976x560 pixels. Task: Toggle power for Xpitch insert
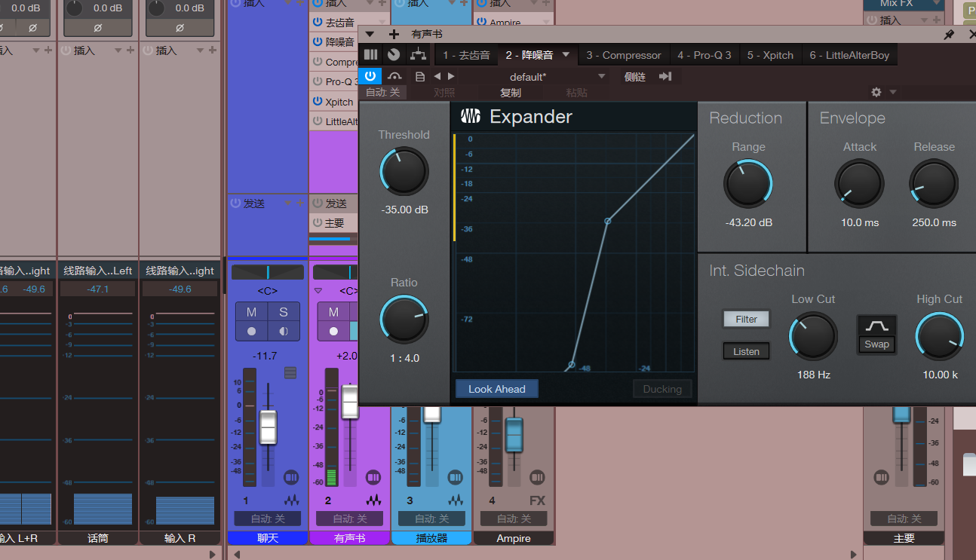pos(318,101)
